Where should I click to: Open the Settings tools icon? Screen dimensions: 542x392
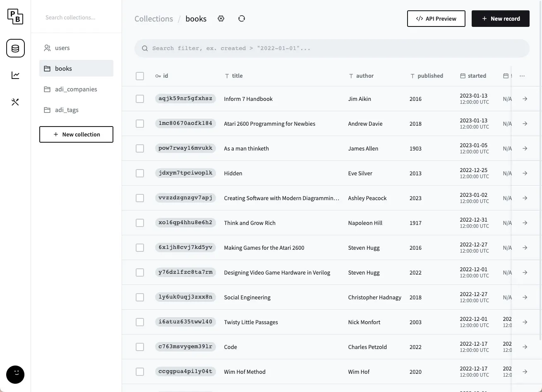point(15,102)
